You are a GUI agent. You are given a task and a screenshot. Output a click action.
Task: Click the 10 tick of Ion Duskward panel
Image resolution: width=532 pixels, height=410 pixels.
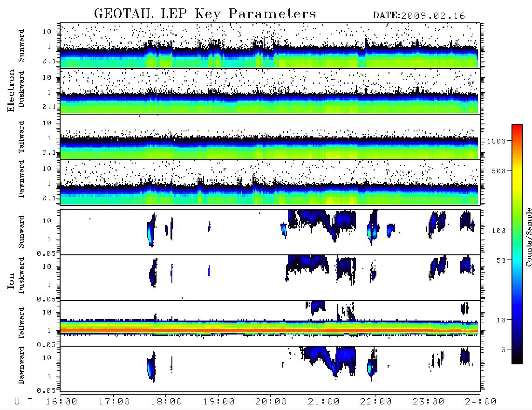click(x=47, y=267)
